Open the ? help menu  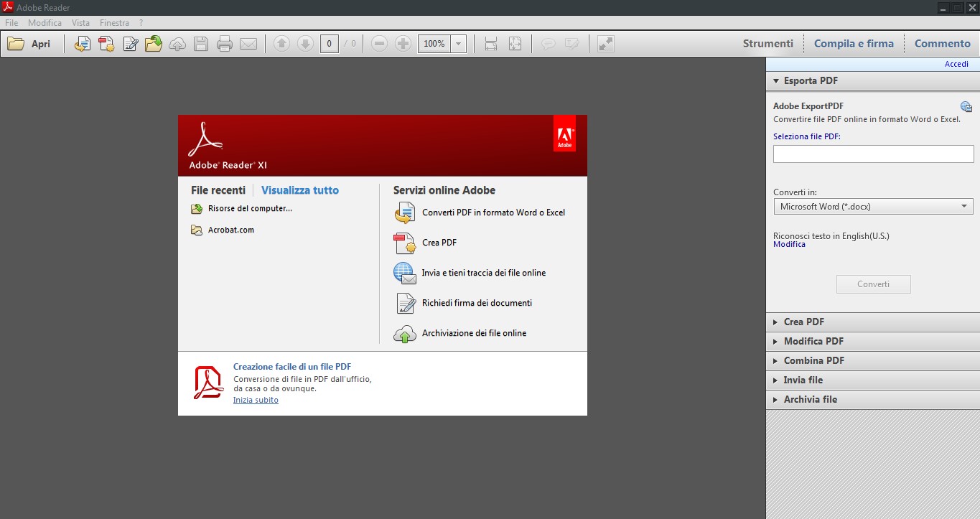click(141, 23)
